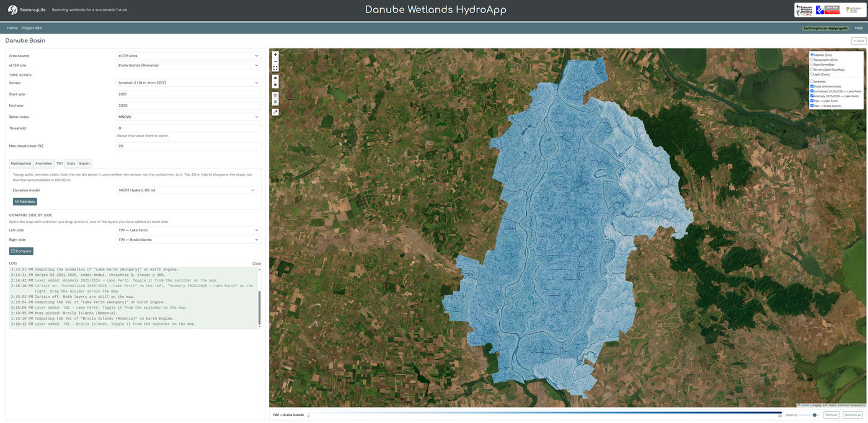This screenshot has width=868, height=423.
Task: Remove the TWI — Braila Islands layer
Action: tap(831, 415)
